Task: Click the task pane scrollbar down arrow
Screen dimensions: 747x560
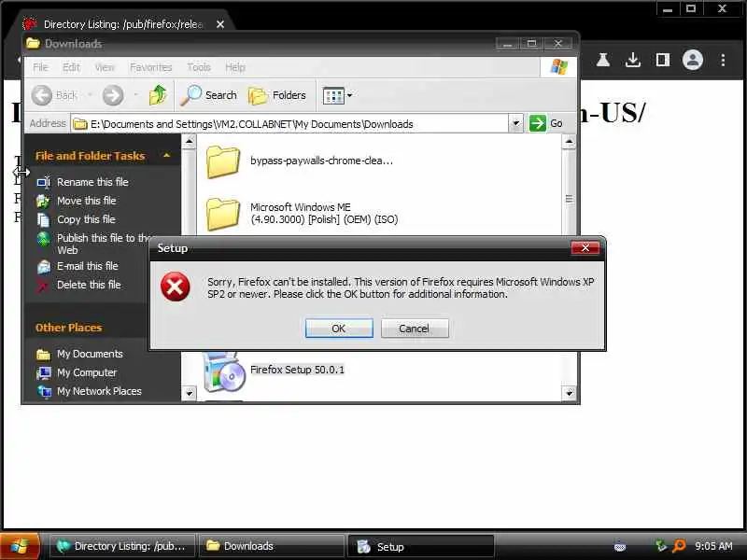Action: tap(190, 393)
